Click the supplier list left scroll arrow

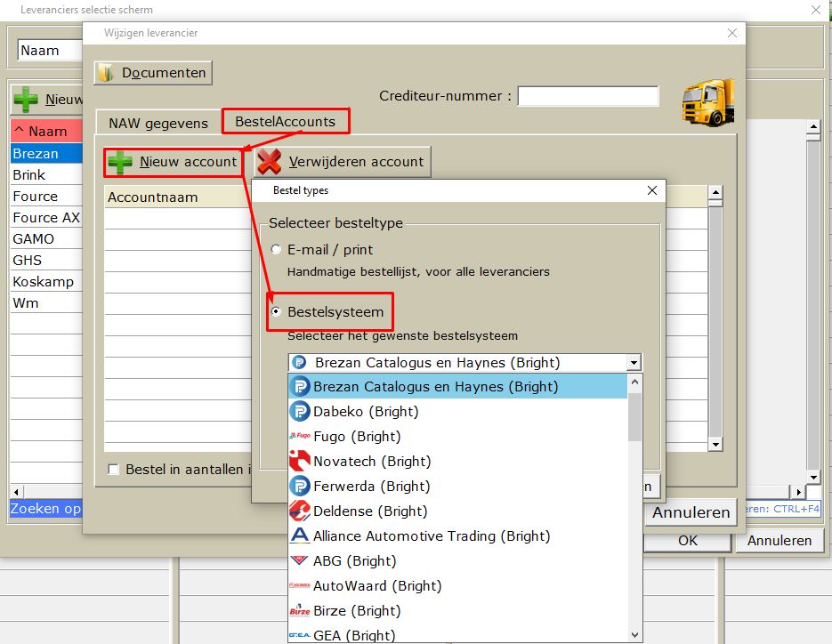[x=16, y=492]
